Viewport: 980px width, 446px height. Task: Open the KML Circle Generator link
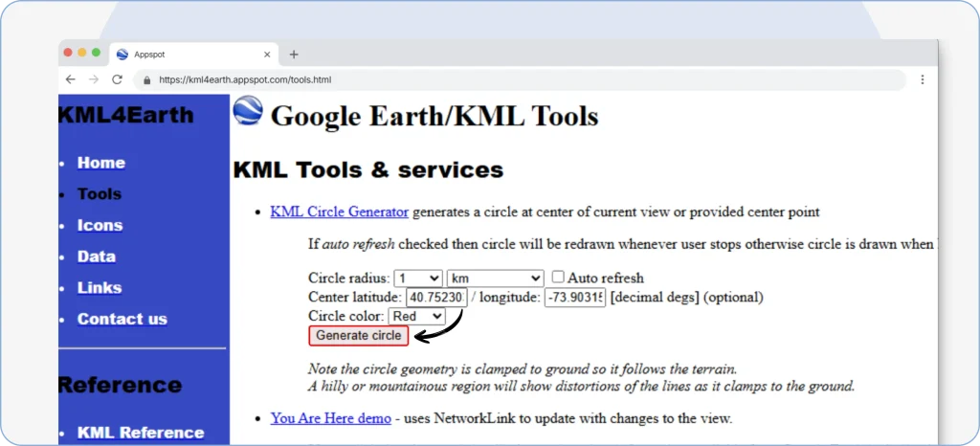340,212
